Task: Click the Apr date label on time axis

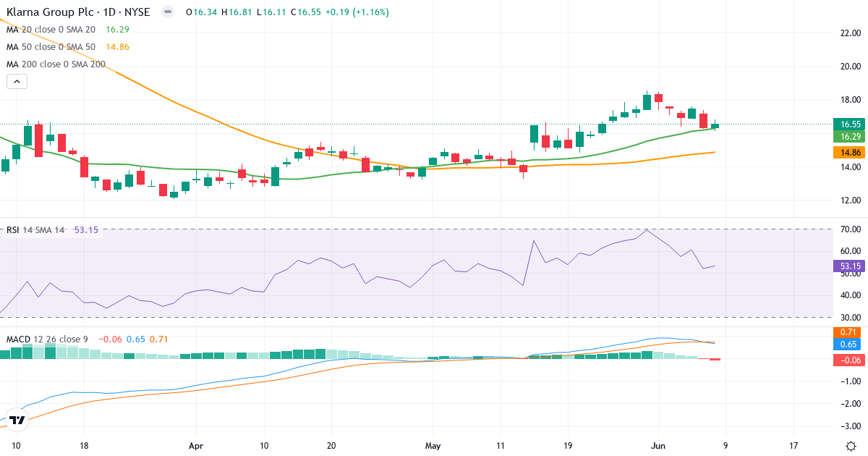Action: pyautogui.click(x=196, y=445)
